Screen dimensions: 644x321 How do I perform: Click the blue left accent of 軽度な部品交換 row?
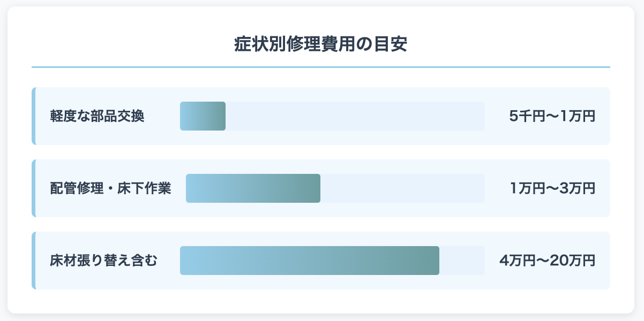click(34, 116)
